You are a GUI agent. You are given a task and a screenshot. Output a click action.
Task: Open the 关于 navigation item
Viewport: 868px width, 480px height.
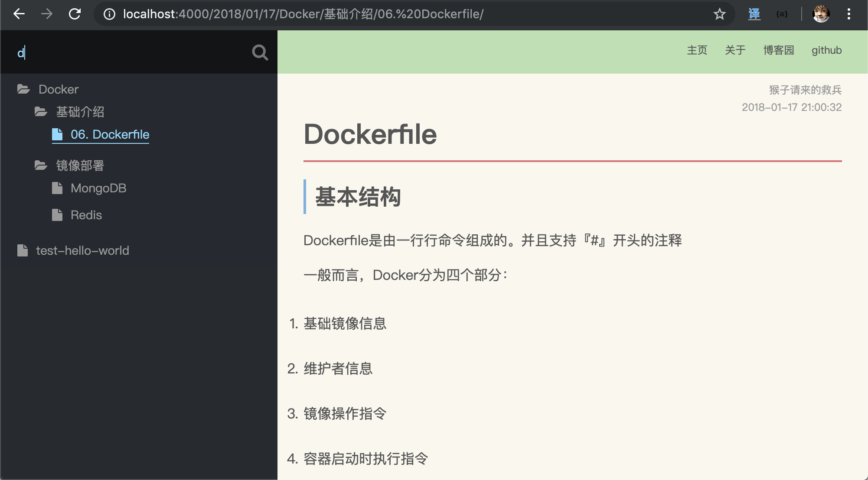coord(735,50)
